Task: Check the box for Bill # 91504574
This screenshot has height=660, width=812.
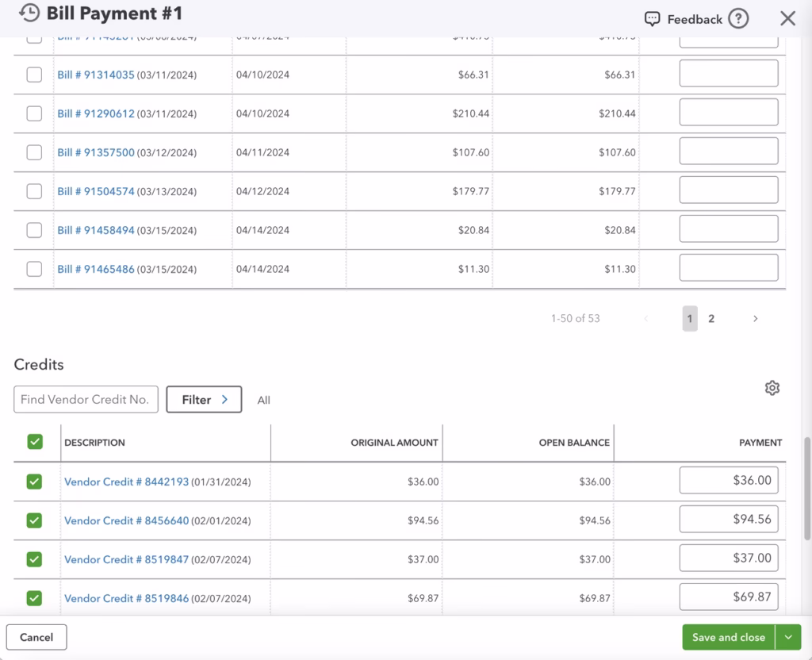Action: (34, 191)
